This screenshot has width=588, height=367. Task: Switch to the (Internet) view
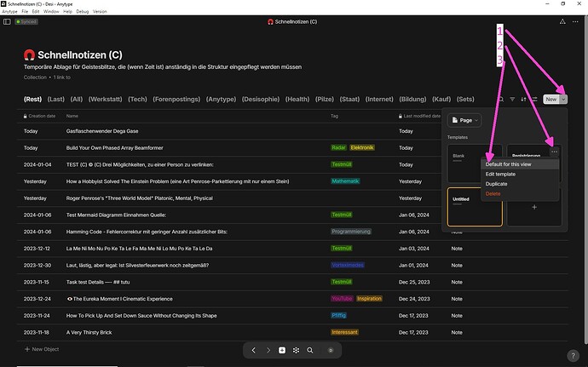(379, 100)
